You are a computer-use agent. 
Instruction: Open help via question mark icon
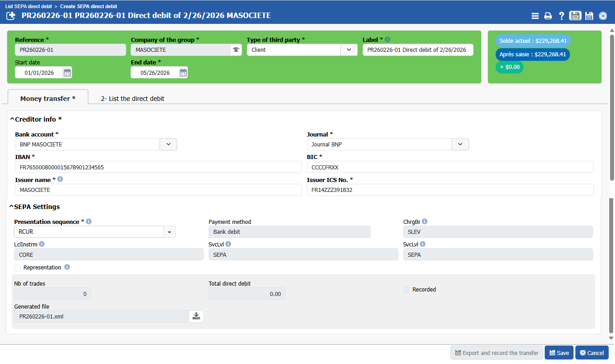tap(561, 16)
